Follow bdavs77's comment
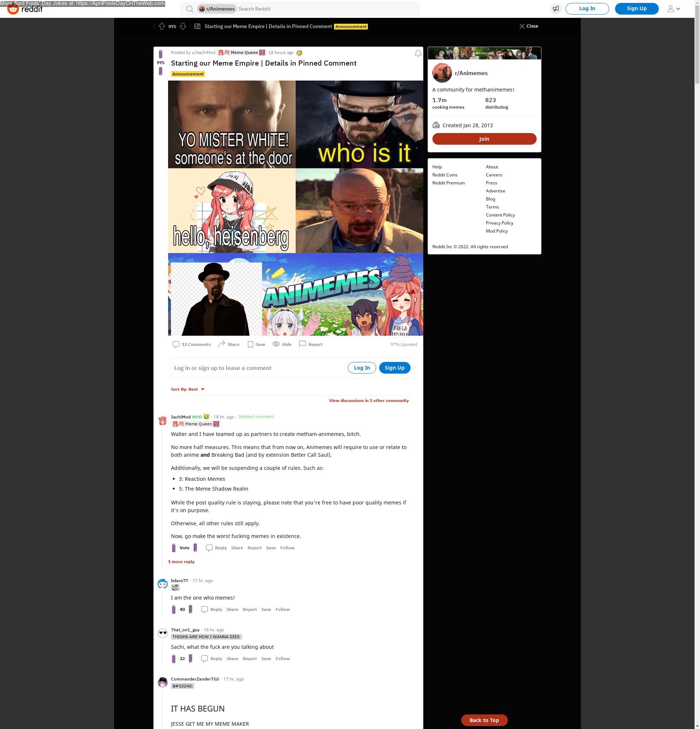This screenshot has width=700, height=729. 282,609
